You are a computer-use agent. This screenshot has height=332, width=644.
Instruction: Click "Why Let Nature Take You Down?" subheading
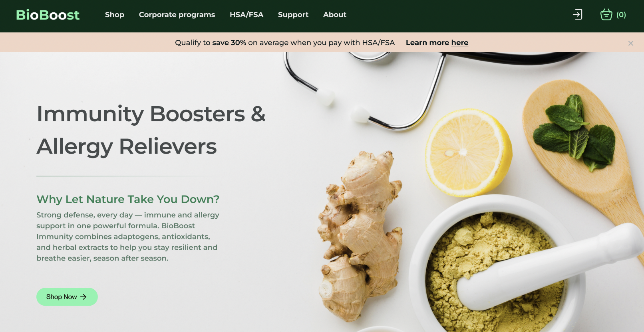coord(128,199)
